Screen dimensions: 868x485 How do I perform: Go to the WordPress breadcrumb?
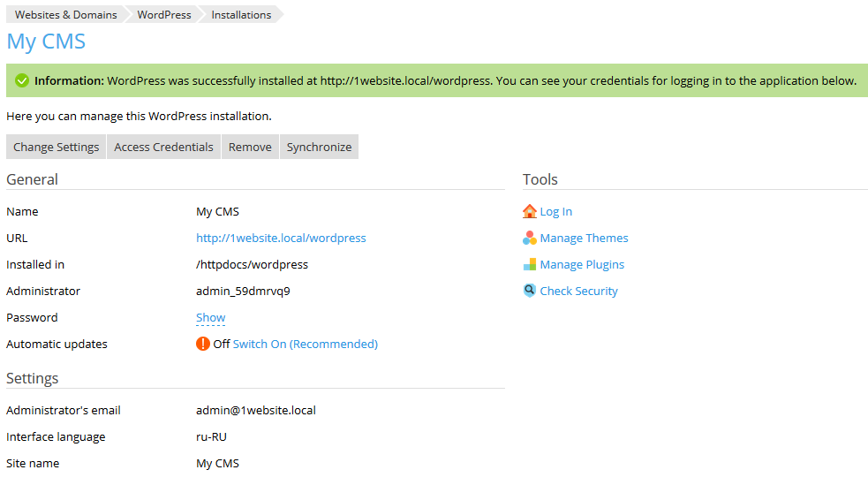click(164, 14)
